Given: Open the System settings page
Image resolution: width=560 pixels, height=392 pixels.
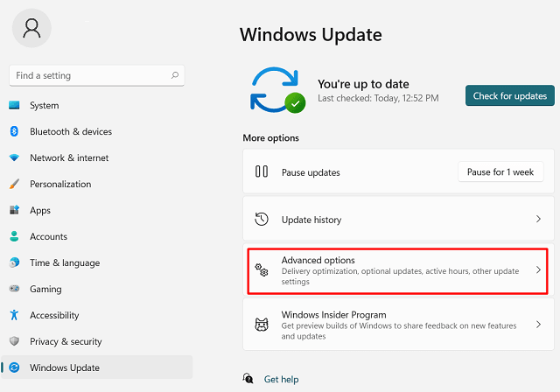Looking at the screenshot, I should 96,105.
